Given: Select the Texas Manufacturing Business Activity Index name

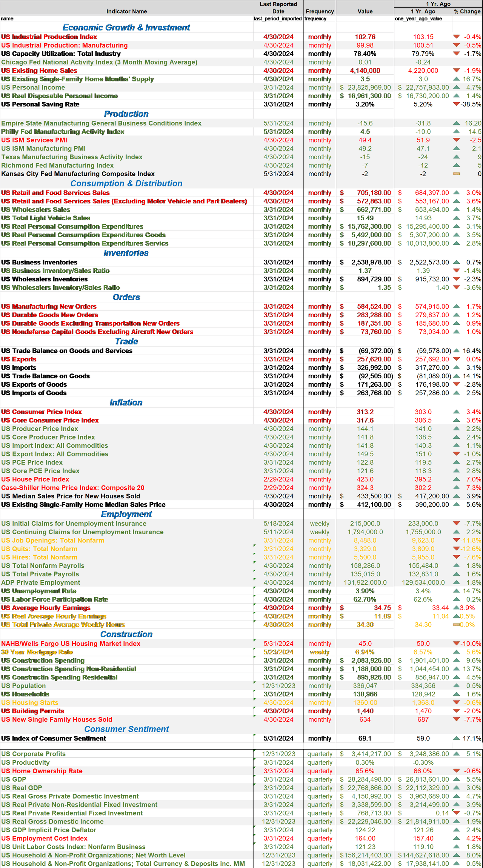Looking at the screenshot, I should (x=72, y=157).
